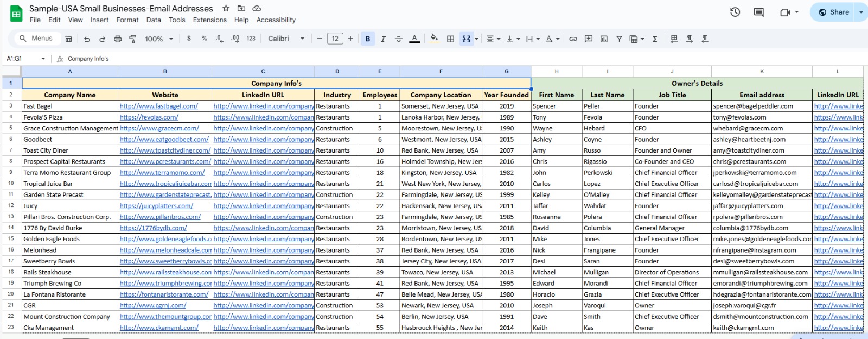Decrease decimal places
Image resolution: width=868 pixels, height=339 pixels.
coord(219,39)
